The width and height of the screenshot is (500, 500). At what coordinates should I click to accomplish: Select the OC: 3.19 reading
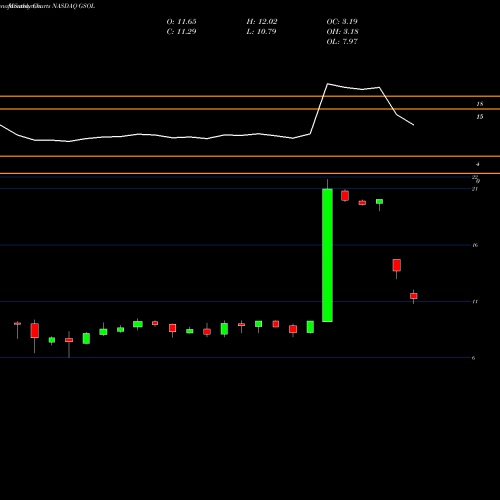pyautogui.click(x=342, y=22)
